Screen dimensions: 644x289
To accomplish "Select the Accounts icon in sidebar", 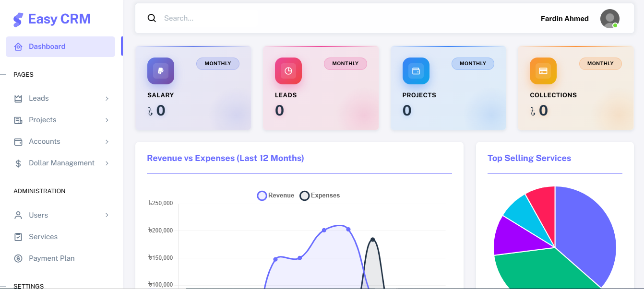I will click(17, 141).
